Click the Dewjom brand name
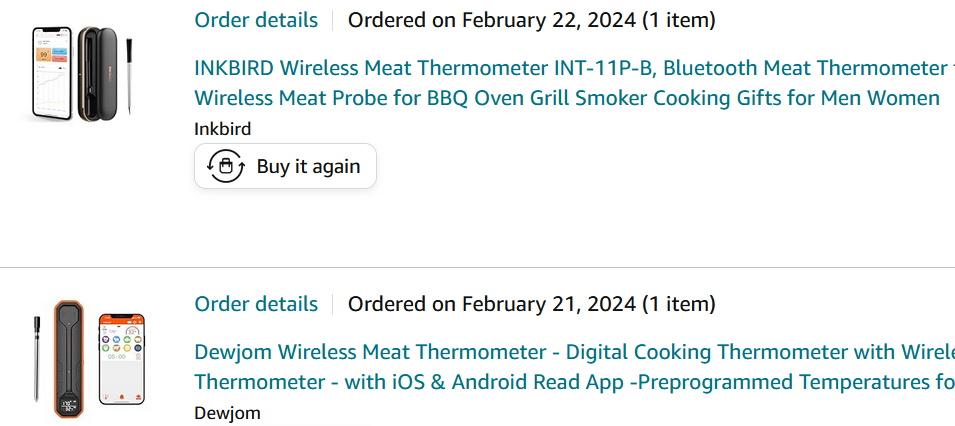This screenshot has width=955, height=426. pyautogui.click(x=227, y=413)
